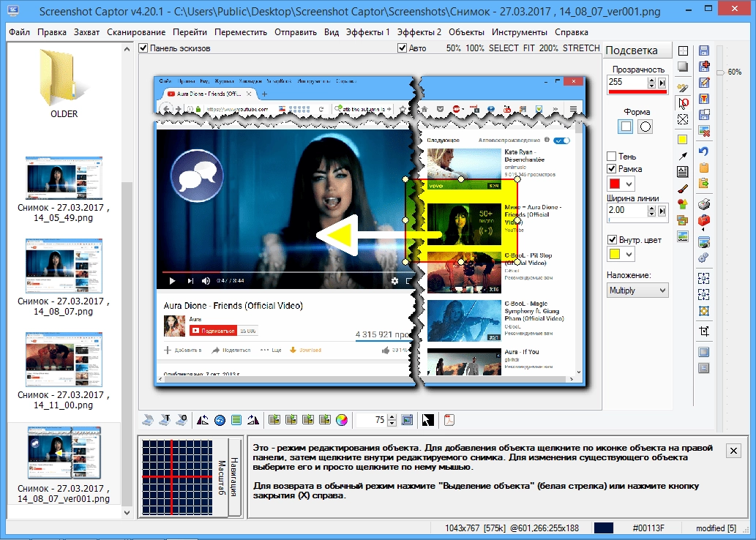The width and height of the screenshot is (756, 540).
Task: Click the first scanner icon in bottom toolbar
Action: (x=148, y=421)
